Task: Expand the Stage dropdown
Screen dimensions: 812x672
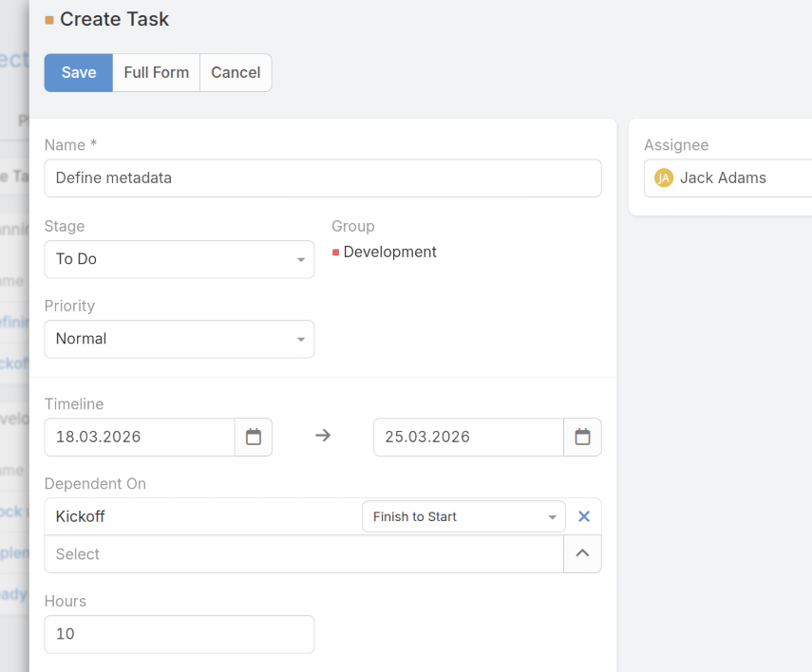Action: coord(179,259)
